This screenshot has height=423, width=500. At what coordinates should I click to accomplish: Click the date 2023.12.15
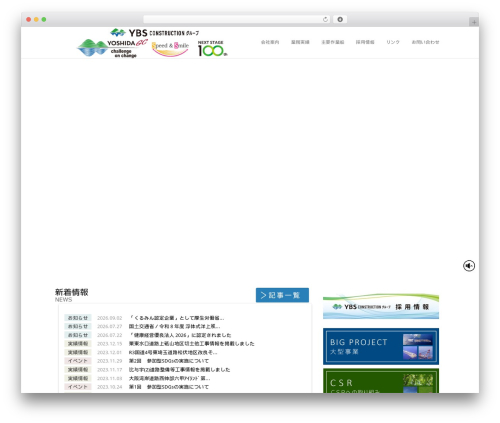(110, 344)
